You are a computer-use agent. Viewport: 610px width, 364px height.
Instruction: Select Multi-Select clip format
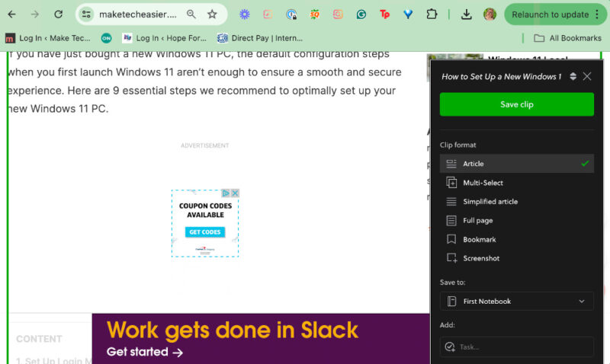coord(517,183)
